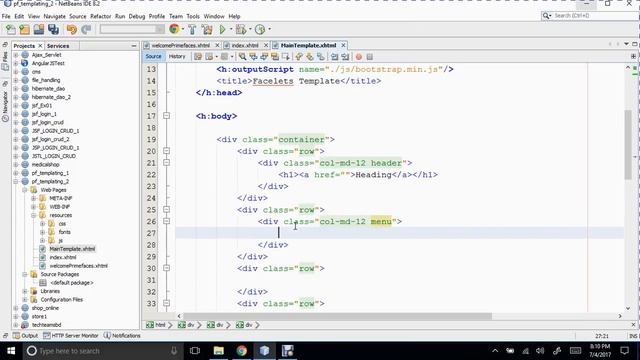The width and height of the screenshot is (640, 360).
Task: Click the Next Bookmark icon
Action: tap(310, 57)
